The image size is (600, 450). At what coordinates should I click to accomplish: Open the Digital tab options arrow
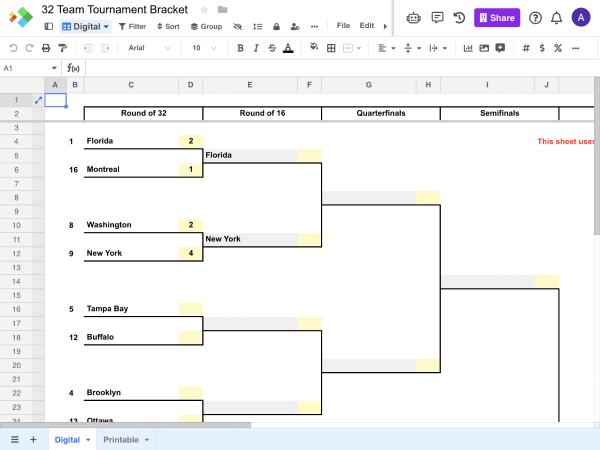point(88,440)
